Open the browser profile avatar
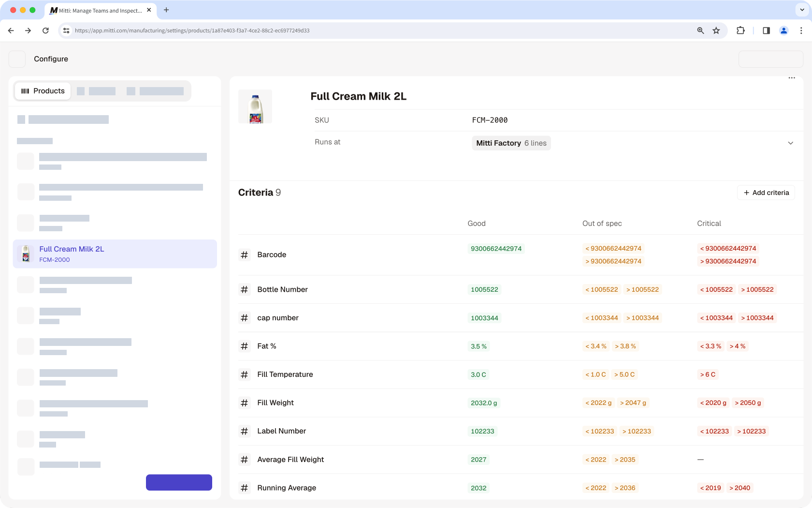Screen dimensions: 812x508 click(784, 30)
